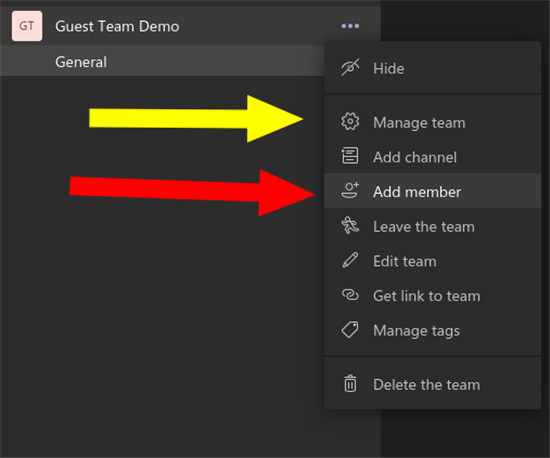Select Get link to team
The height and width of the screenshot is (458, 550).
[x=432, y=296]
